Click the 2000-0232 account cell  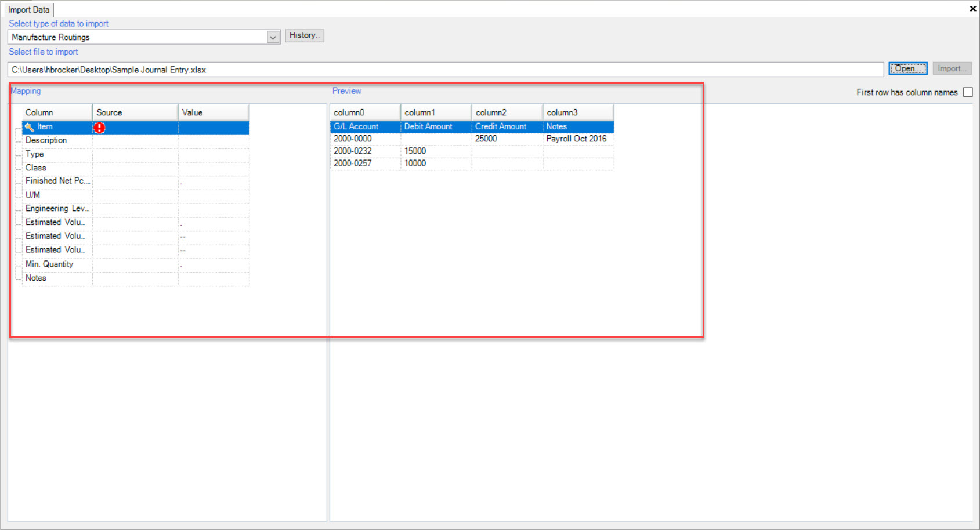point(365,151)
